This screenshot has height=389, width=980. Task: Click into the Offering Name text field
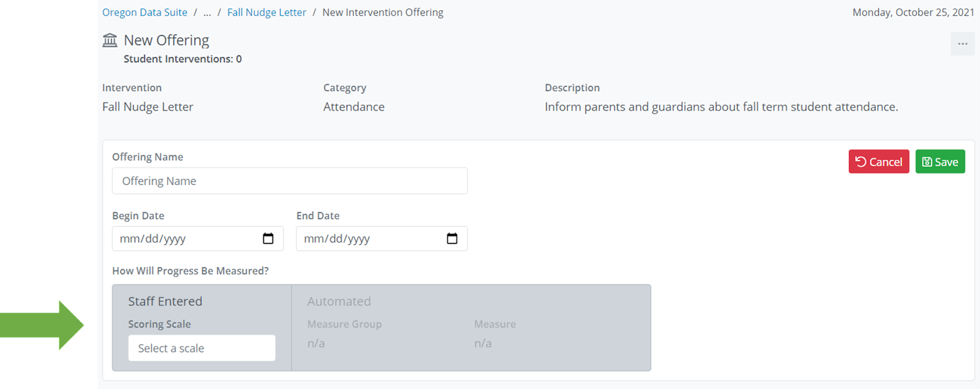tap(290, 181)
